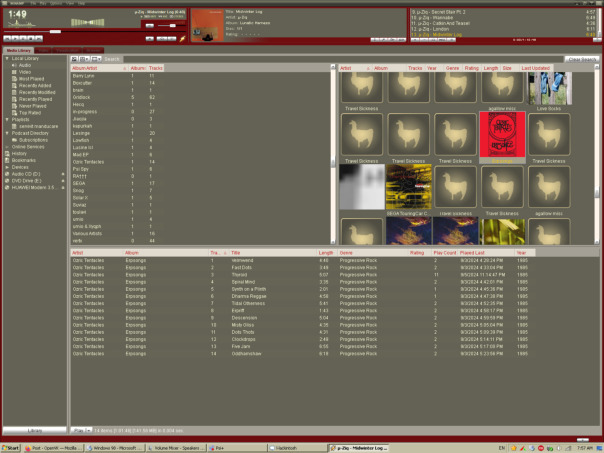This screenshot has height=453, width=604.
Task: Select the red Erpsongs album cover thumbnail
Action: coord(502,134)
